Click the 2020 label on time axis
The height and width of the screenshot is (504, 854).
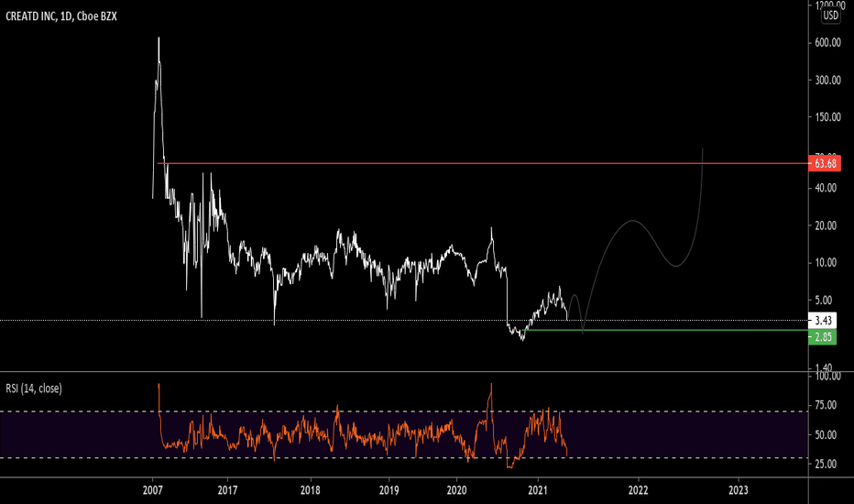[x=456, y=490]
